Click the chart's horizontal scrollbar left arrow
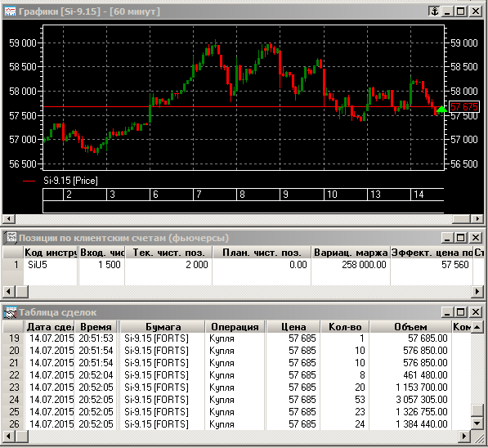 point(8,219)
